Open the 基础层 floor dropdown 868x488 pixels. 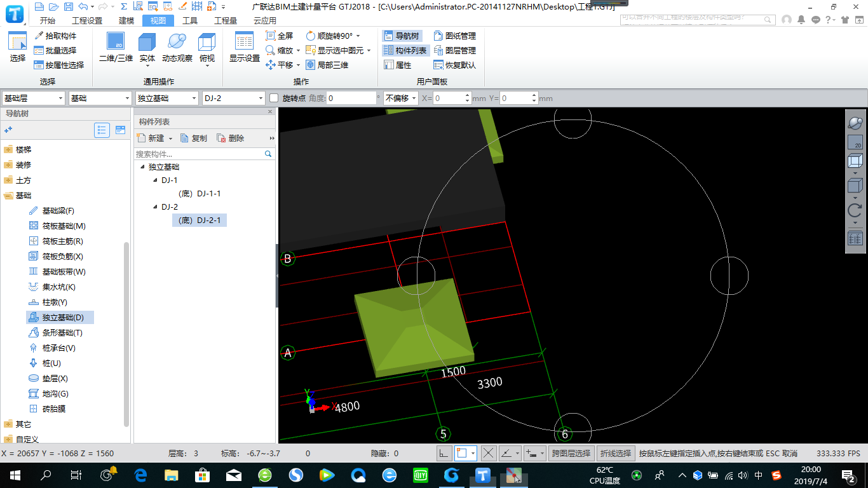click(x=34, y=98)
